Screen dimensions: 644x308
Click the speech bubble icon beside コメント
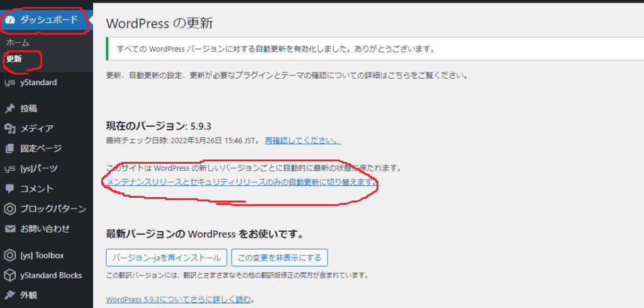(10, 189)
